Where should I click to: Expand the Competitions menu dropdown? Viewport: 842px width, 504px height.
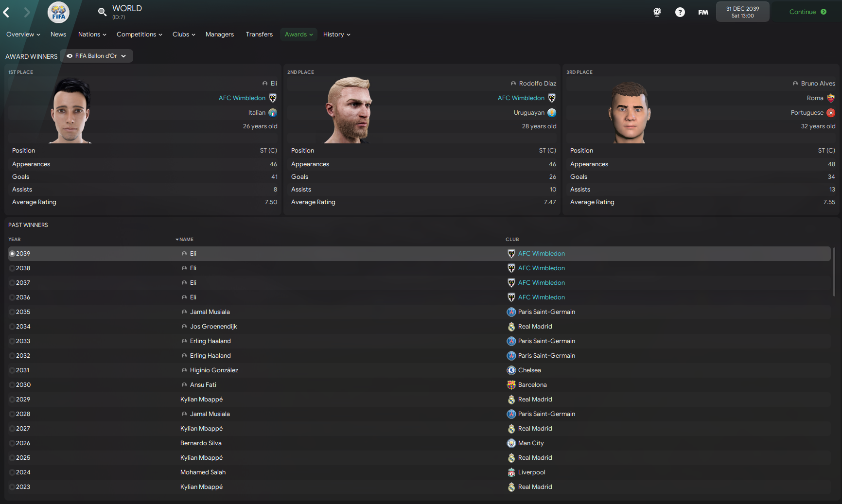pyautogui.click(x=139, y=35)
